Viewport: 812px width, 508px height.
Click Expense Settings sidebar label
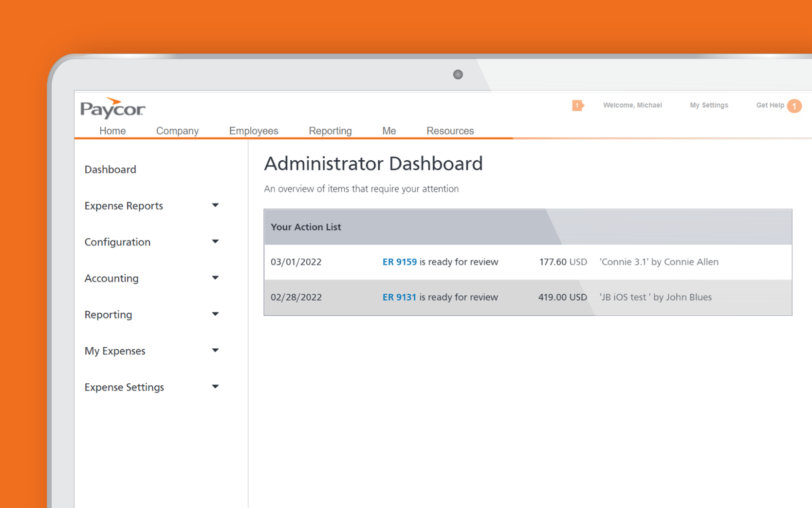(x=124, y=387)
